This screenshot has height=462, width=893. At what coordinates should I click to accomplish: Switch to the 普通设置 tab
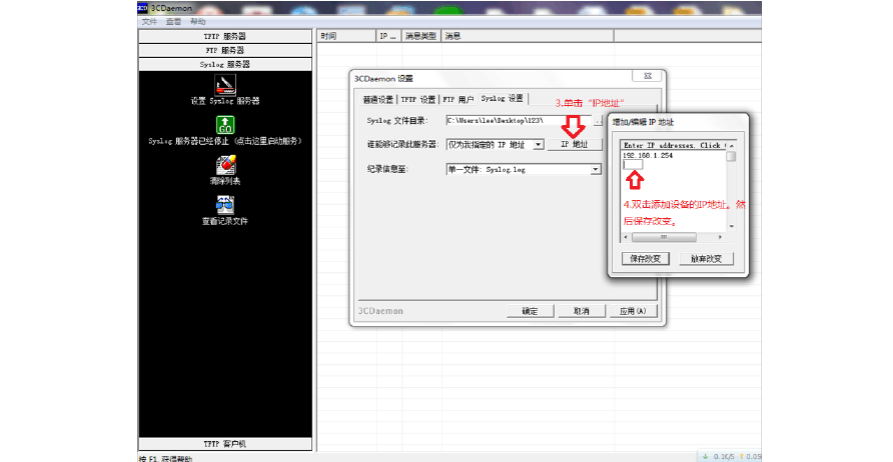378,100
